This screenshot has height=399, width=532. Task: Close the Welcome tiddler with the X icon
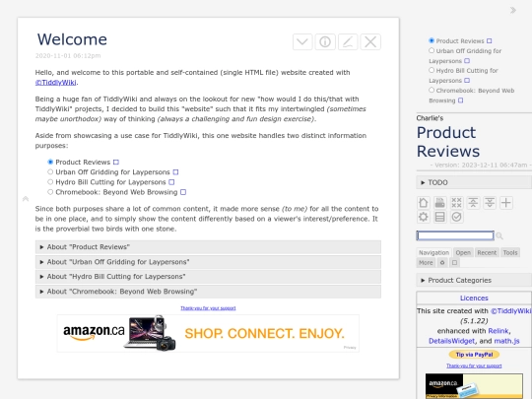(x=370, y=42)
